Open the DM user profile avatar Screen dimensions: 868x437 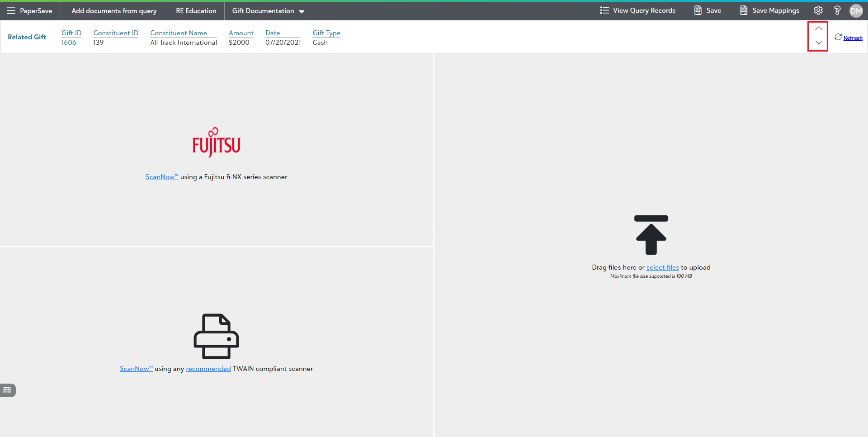[856, 11]
